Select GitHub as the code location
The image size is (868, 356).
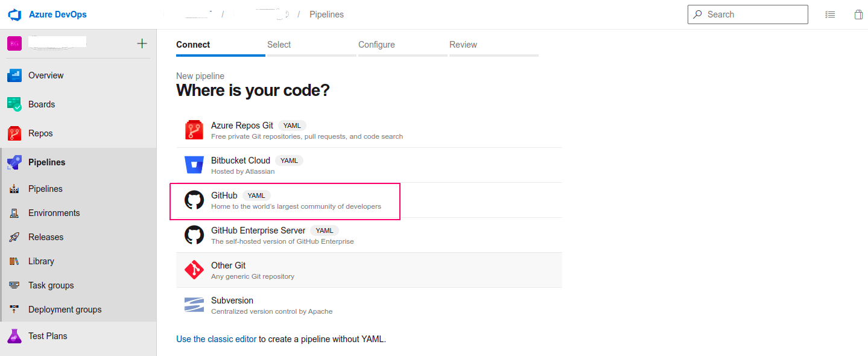(369, 200)
